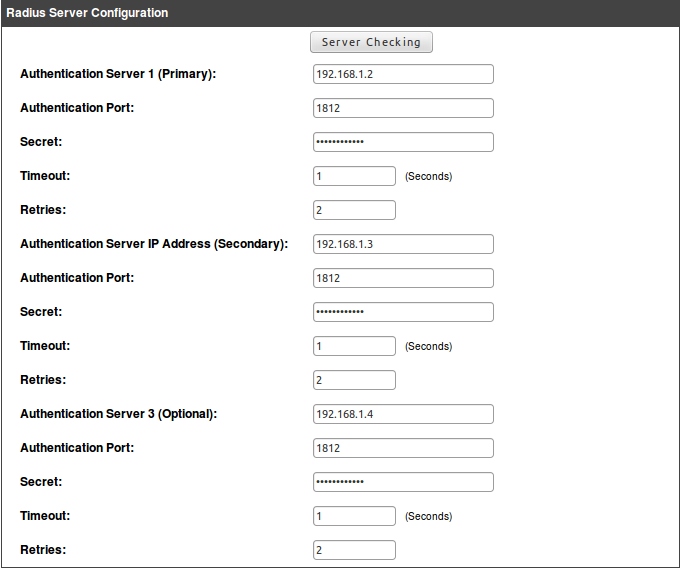Click the Authentication Server 3 (Optional) field
Image resolution: width=681 pixels, height=571 pixels.
point(403,414)
